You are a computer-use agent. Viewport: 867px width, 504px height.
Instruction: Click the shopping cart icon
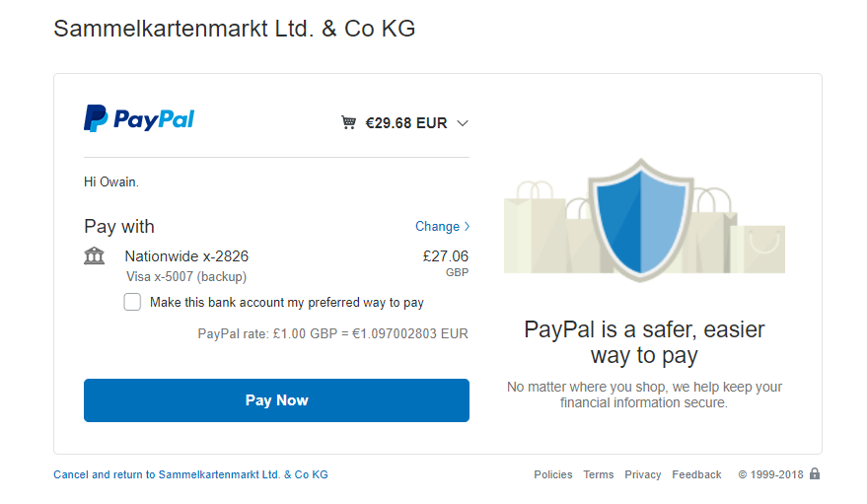point(348,122)
